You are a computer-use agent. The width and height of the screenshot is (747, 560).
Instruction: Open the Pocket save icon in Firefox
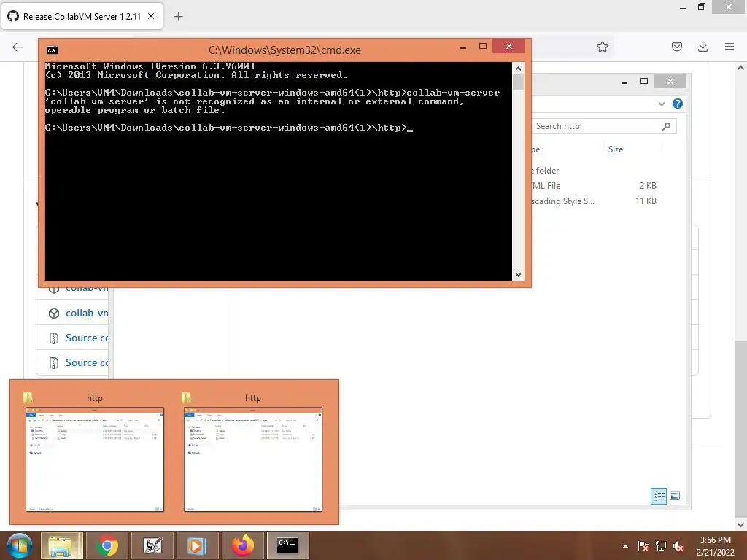[x=676, y=47]
